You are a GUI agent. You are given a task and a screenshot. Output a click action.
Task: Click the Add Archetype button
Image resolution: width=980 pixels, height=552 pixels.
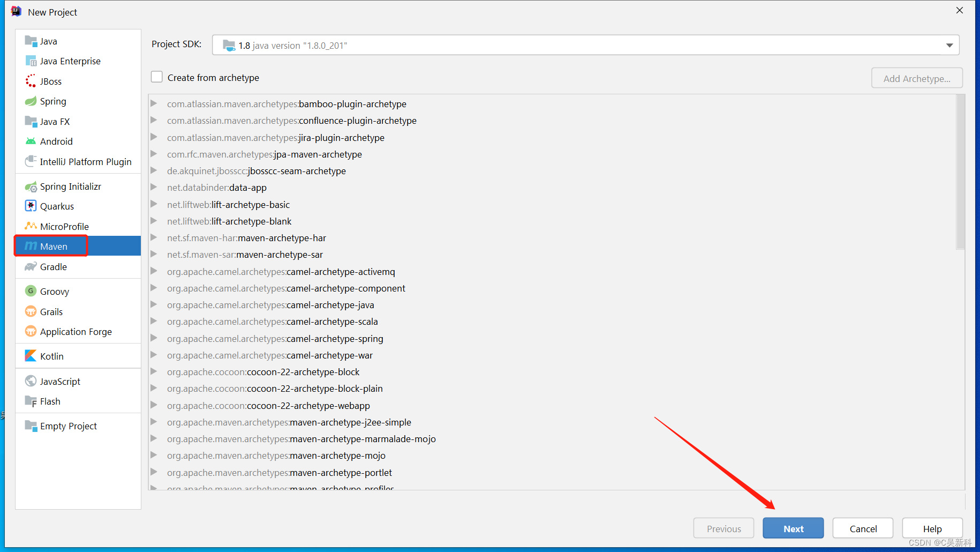click(917, 78)
